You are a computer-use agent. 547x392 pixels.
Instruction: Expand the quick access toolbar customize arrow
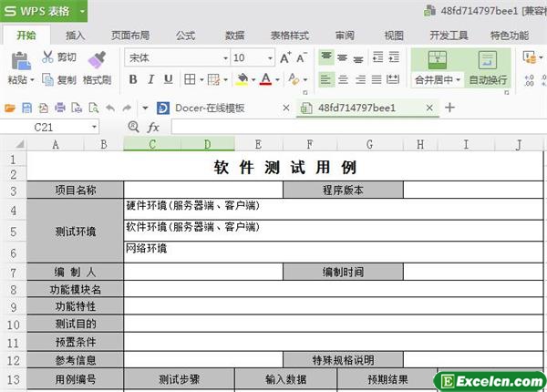point(145,108)
